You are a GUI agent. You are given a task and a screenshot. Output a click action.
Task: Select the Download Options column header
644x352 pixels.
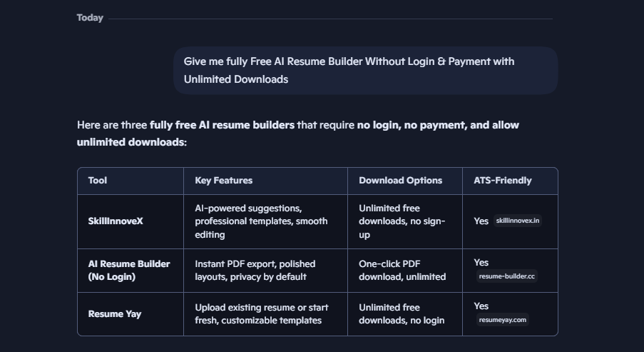coord(400,181)
